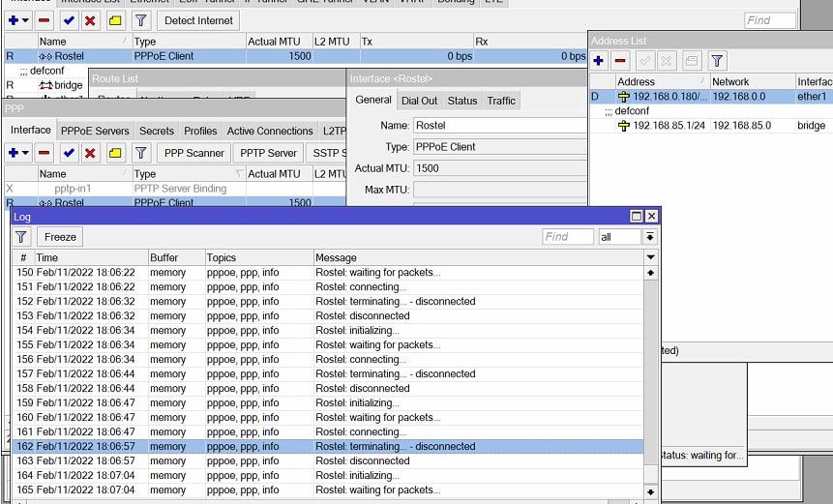Select the Interface tab in PPP window
Viewport: 833px width, 504px height.
click(31, 131)
